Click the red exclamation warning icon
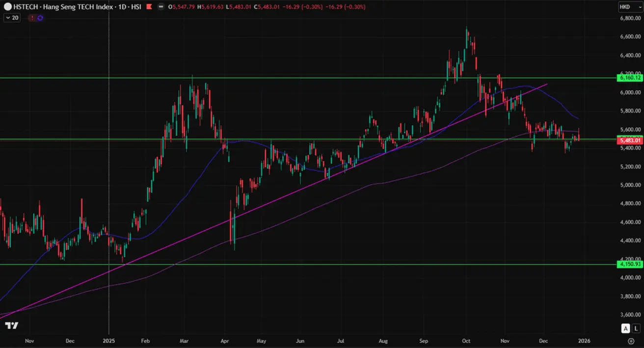The height and width of the screenshot is (348, 644). [32, 18]
